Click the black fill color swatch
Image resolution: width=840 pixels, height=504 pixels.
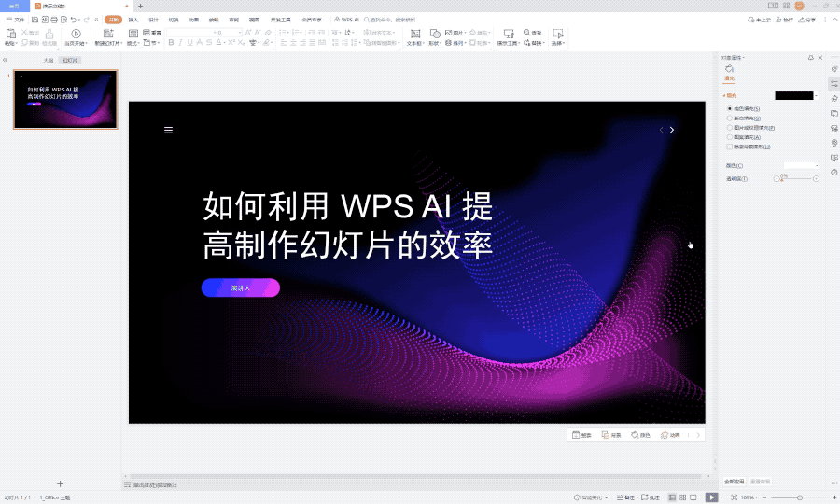coord(794,96)
